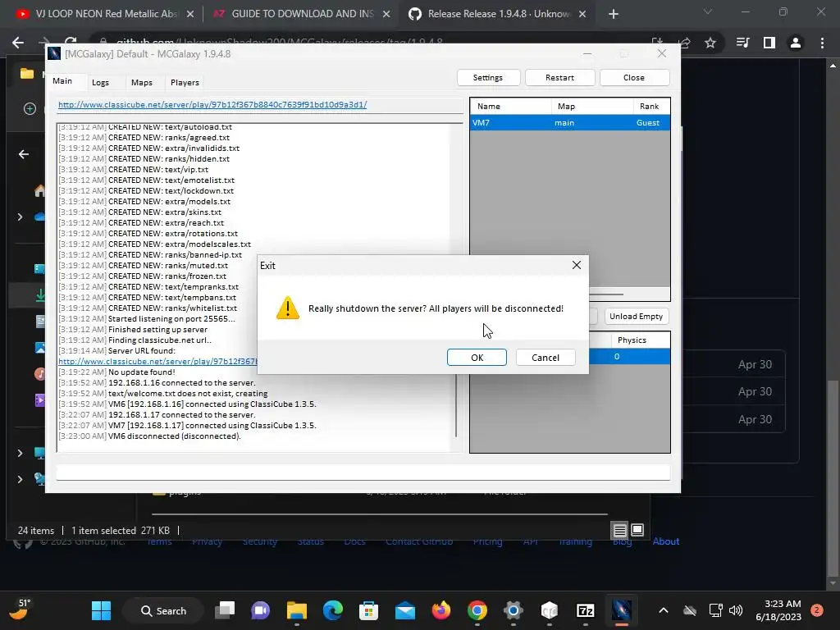Click the MCGalaxy title bar icon
The image size is (840, 630).
[x=54, y=53]
